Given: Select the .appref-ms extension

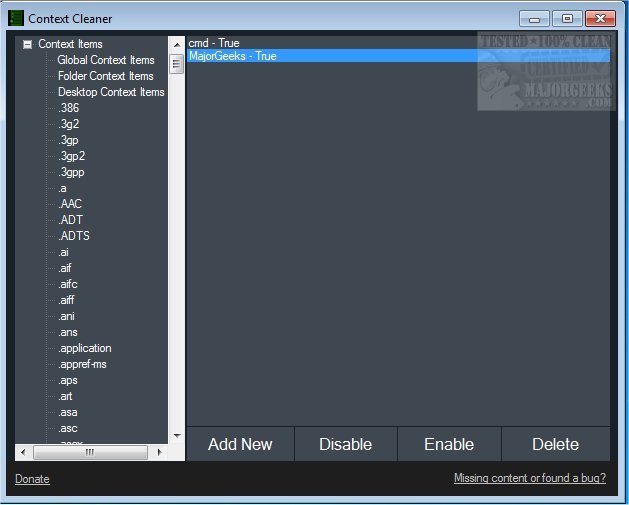Looking at the screenshot, I should 82,364.
